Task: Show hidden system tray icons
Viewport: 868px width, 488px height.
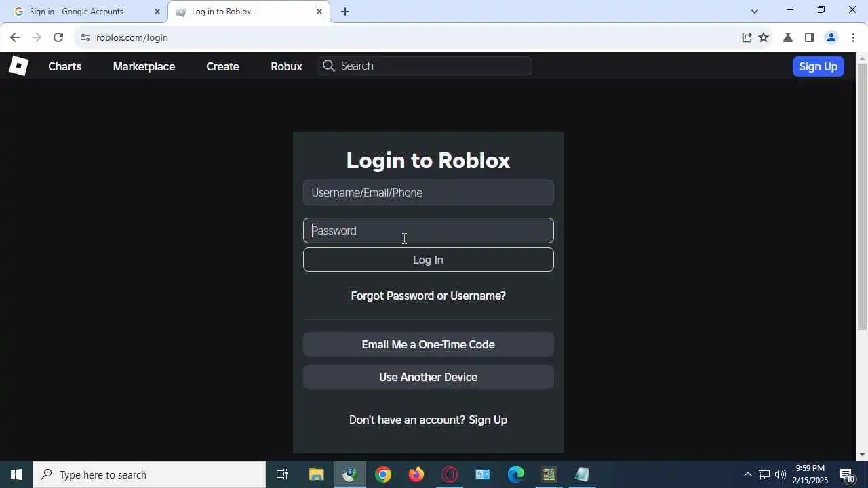Action: [747, 474]
